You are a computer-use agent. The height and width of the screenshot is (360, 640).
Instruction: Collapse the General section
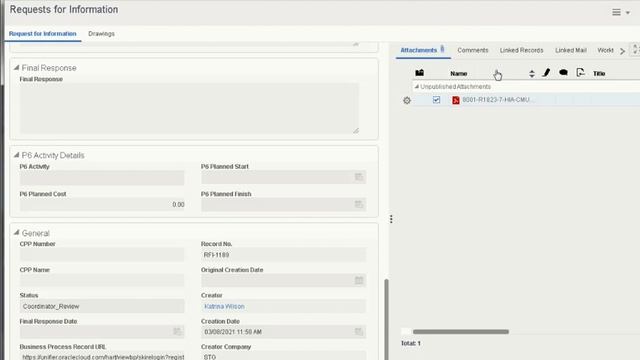[16, 233]
